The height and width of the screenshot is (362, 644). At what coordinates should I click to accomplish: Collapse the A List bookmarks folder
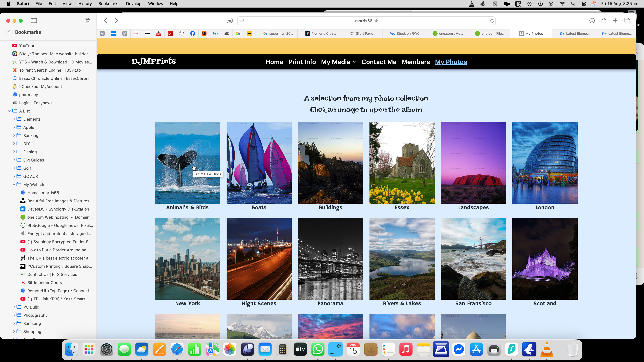10,111
